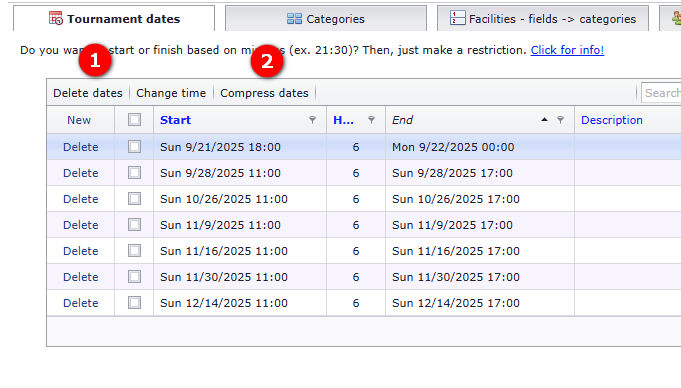Select end cell Sun 10/26/2025 17:00

point(480,199)
